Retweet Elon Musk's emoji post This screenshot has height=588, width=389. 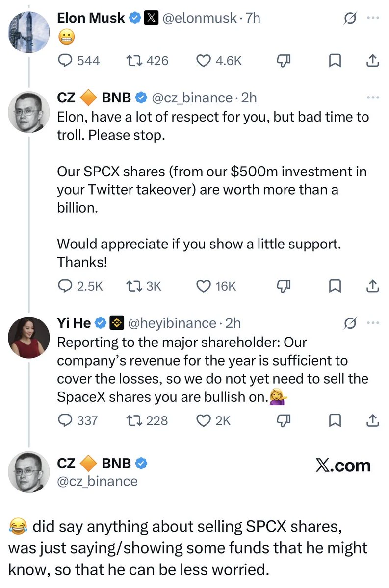147,61
